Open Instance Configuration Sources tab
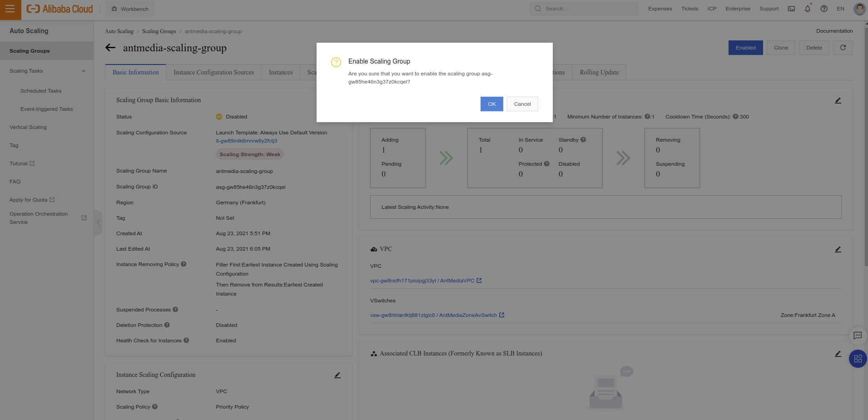Image resolution: width=868 pixels, height=420 pixels. [x=214, y=72]
